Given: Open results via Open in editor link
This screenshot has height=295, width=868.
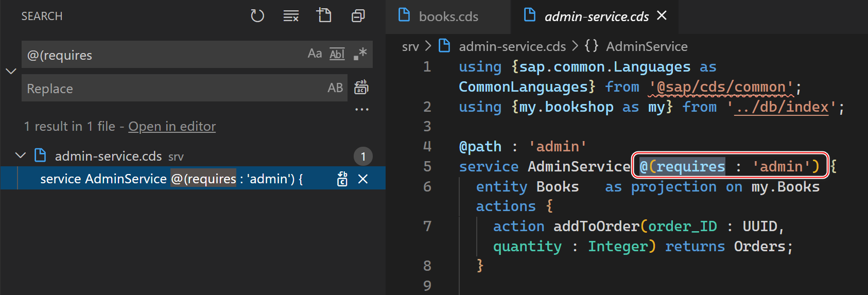Looking at the screenshot, I should 172,126.
